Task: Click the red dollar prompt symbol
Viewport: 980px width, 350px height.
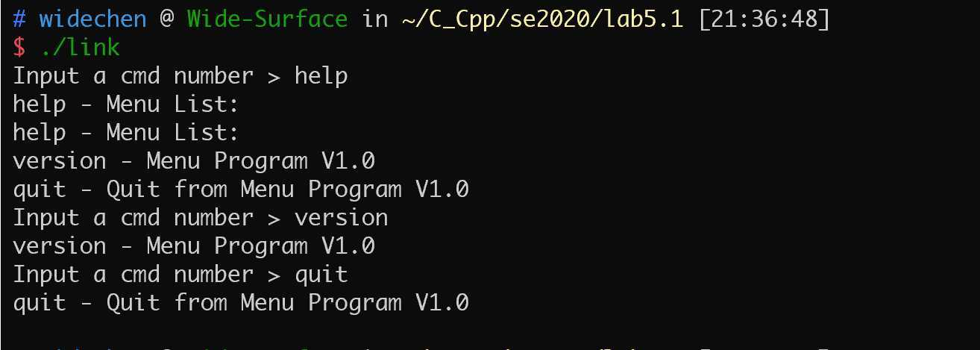Action: point(19,47)
